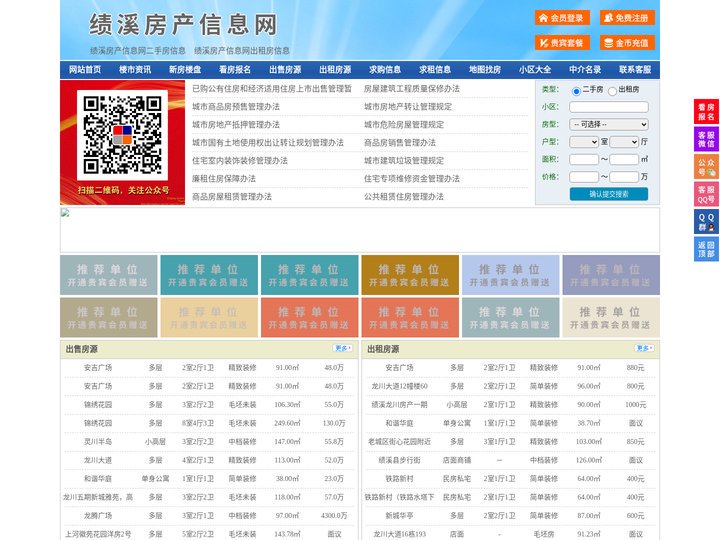Viewport: 720px width, 540px height.
Task: Open 新城华亭 rental listing
Action: (399, 516)
